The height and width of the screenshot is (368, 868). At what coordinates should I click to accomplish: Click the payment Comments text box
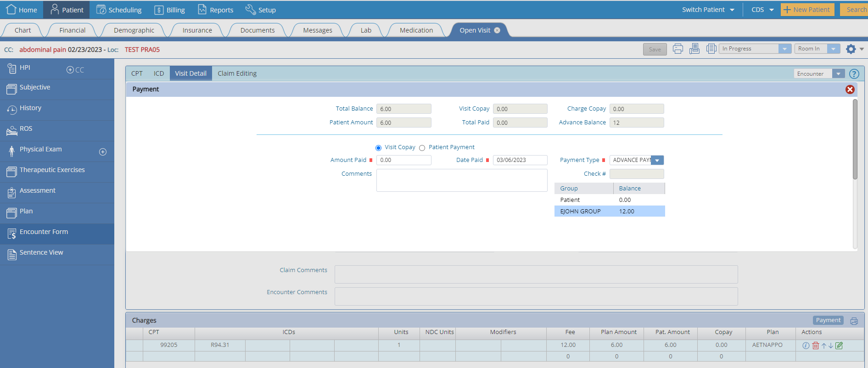[x=462, y=180]
